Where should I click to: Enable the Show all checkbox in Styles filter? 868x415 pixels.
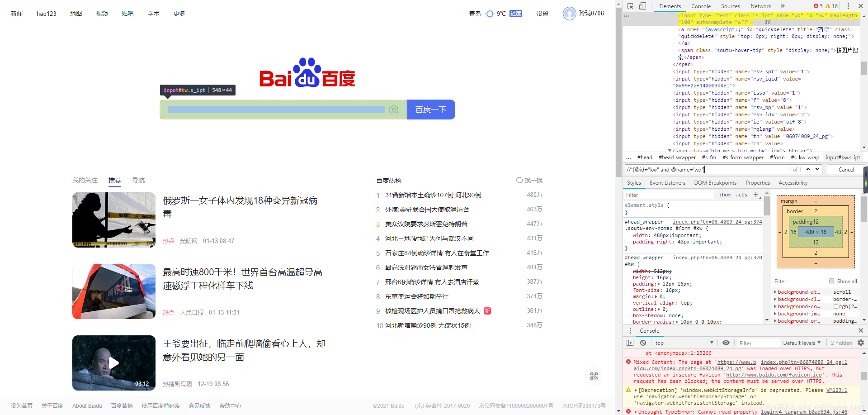(831, 281)
